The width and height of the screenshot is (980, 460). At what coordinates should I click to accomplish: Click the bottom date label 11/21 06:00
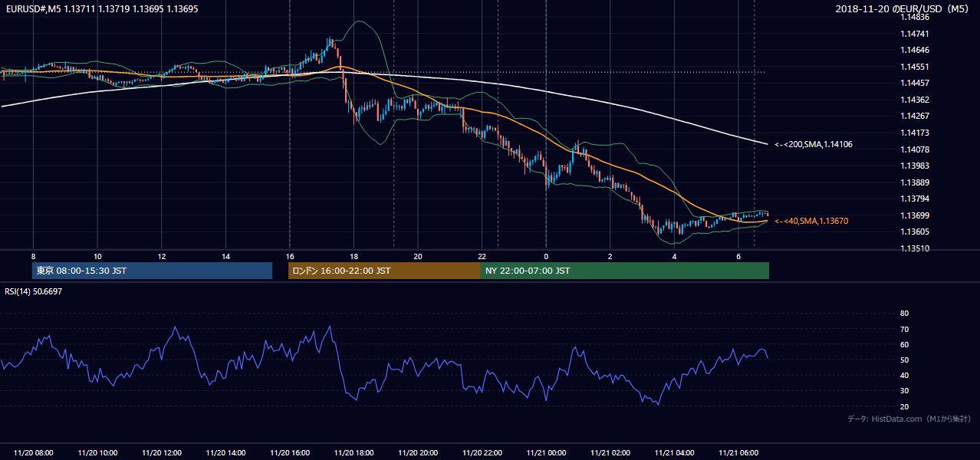[738, 453]
